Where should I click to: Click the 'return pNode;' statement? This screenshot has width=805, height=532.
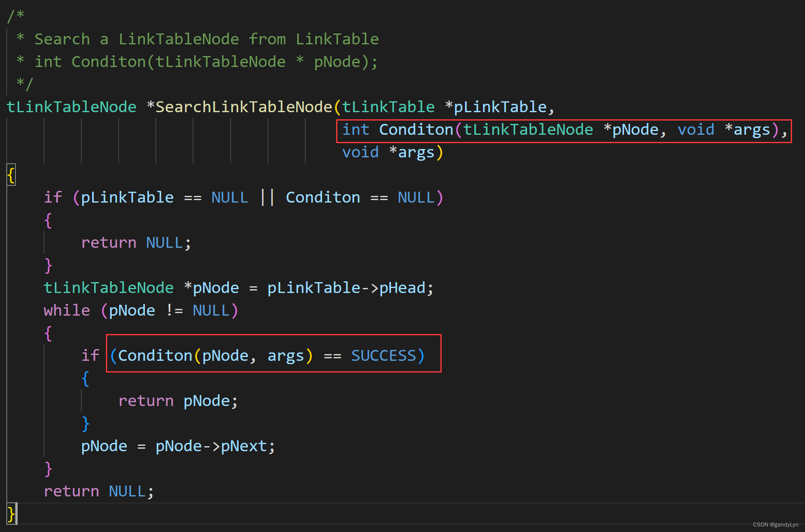(x=178, y=401)
